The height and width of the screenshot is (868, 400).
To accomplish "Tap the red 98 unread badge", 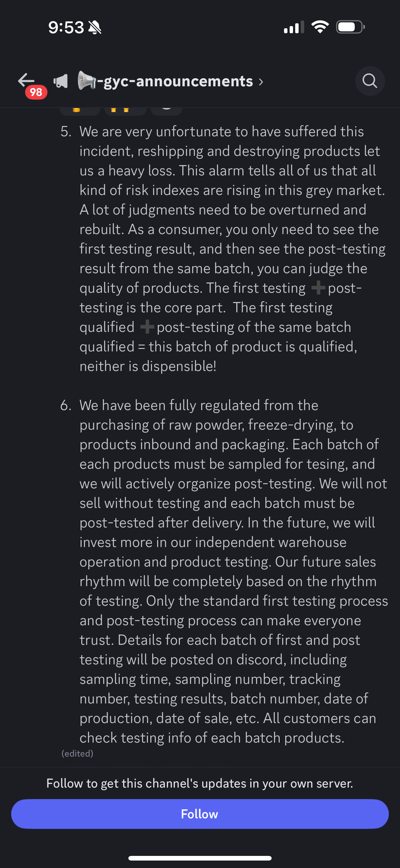I will click(36, 92).
